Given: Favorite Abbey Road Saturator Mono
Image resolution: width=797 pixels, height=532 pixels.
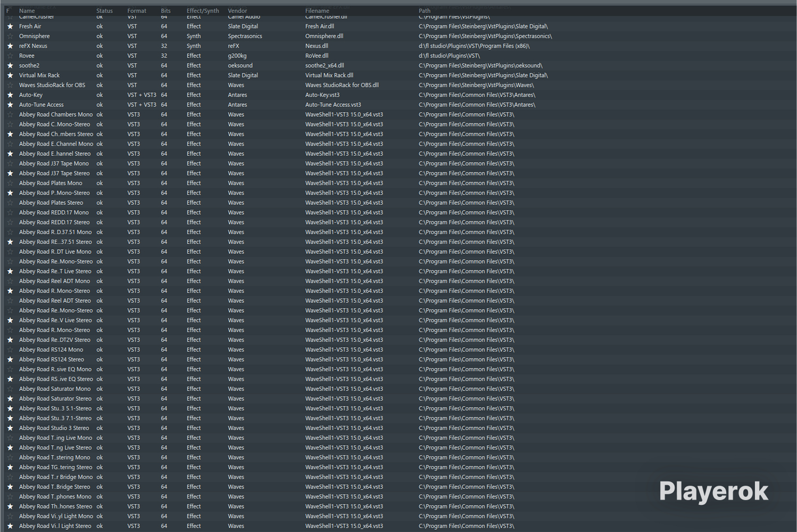Looking at the screenshot, I should [x=10, y=389].
